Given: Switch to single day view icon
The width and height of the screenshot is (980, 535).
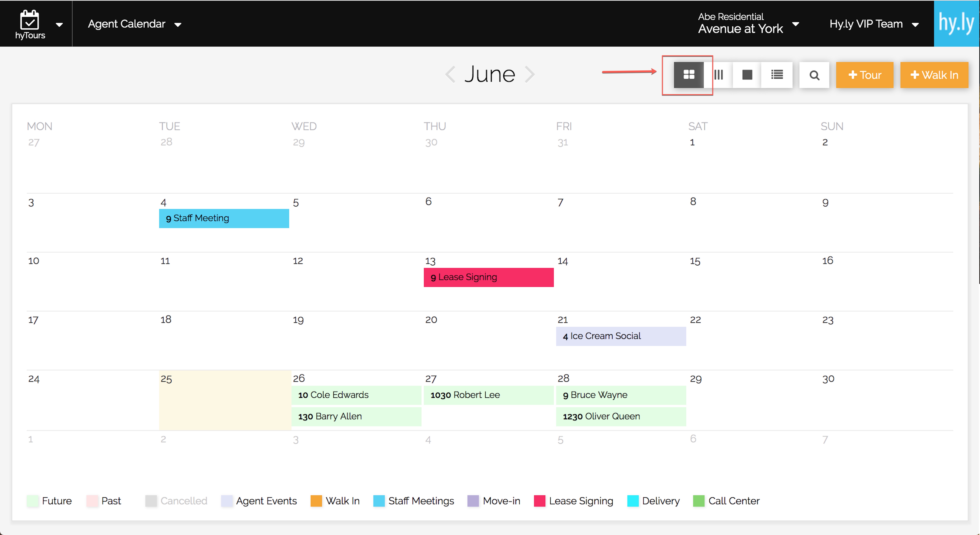Looking at the screenshot, I should 747,75.
